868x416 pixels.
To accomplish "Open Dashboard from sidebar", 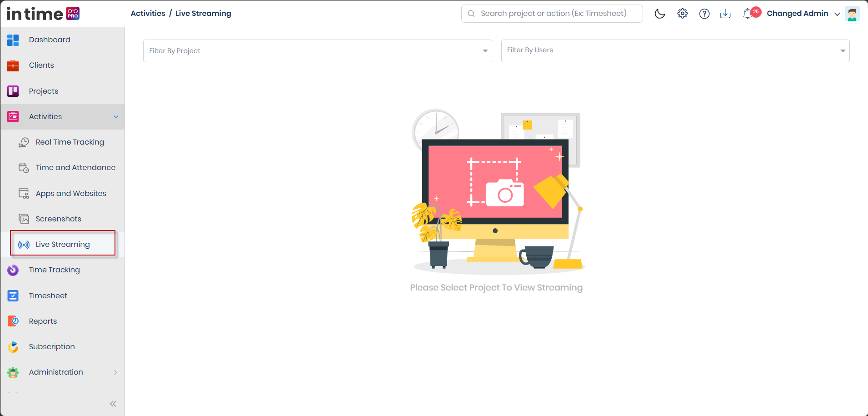I will coord(50,40).
